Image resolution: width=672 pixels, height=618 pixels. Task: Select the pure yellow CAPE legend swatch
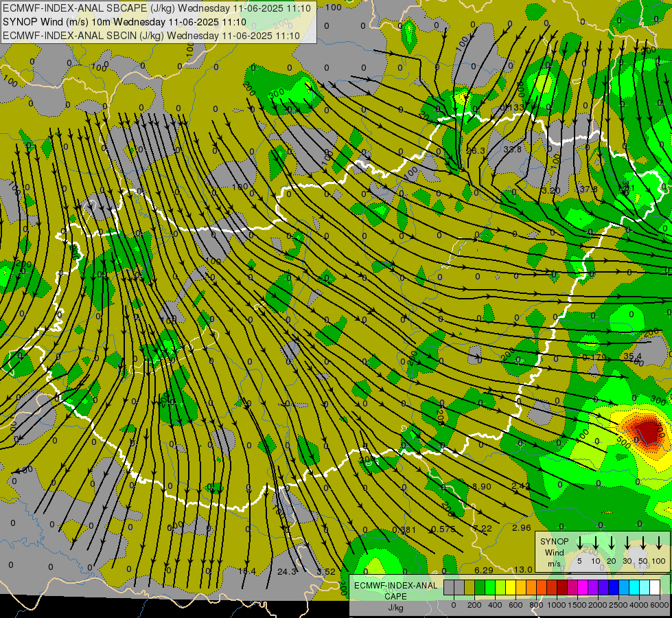click(x=511, y=588)
